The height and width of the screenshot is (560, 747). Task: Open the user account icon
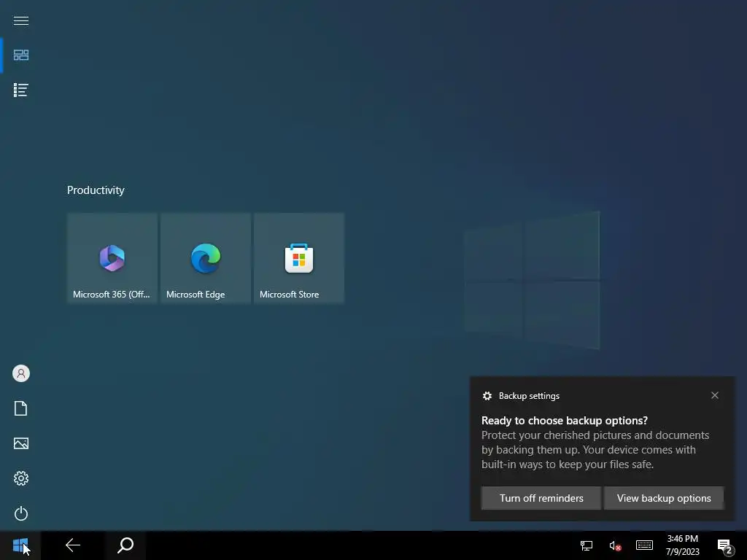click(21, 373)
